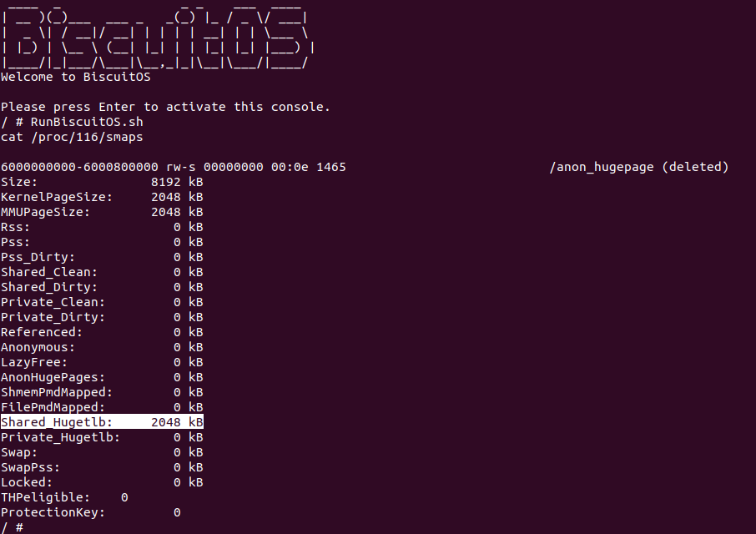Click the Referenced line
The width and height of the screenshot is (756, 534).
102,332
